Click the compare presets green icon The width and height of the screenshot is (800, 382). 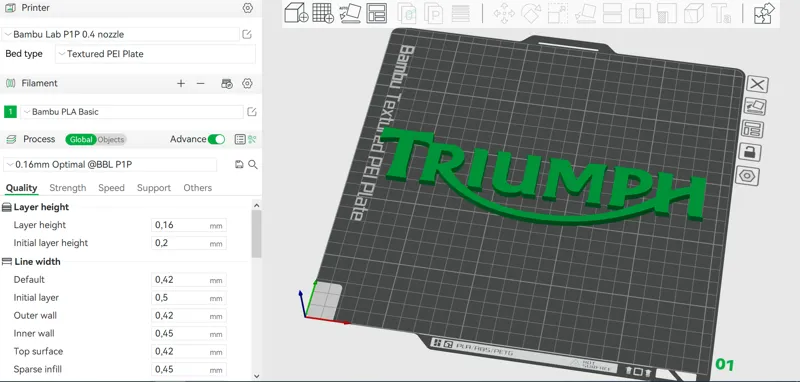[252, 139]
